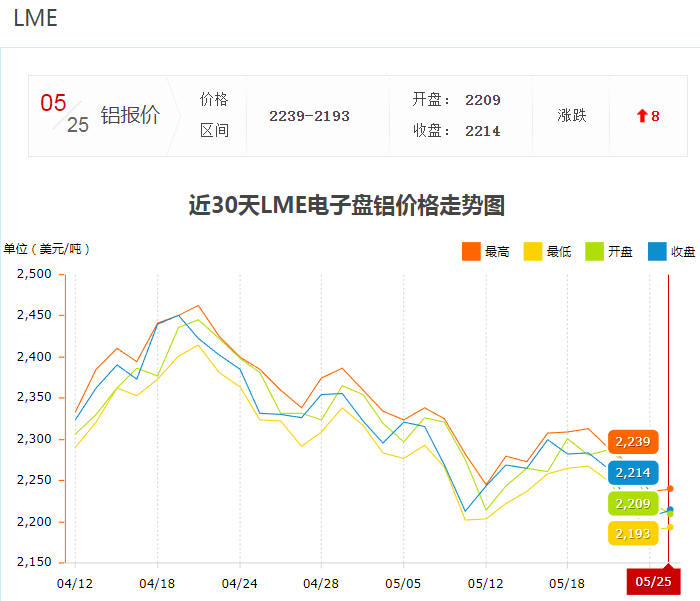The image size is (700, 601).
Task: Click the 涨跌 label
Action: (x=572, y=116)
